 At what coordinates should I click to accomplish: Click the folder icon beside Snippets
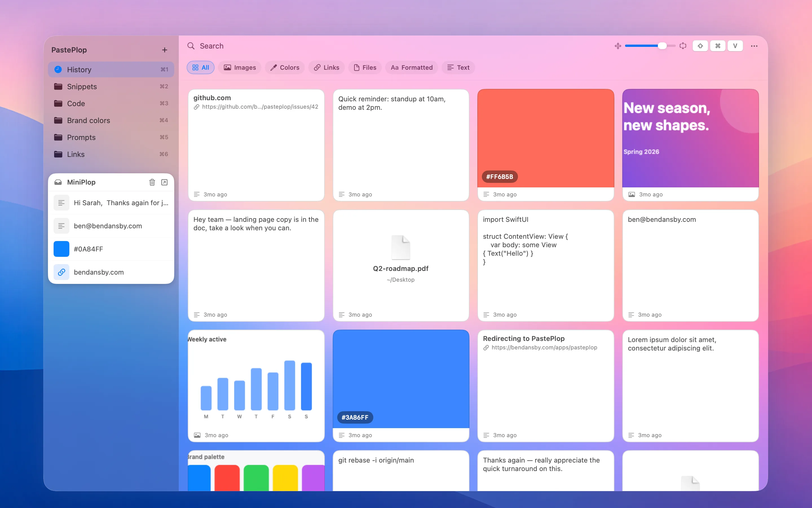click(58, 86)
